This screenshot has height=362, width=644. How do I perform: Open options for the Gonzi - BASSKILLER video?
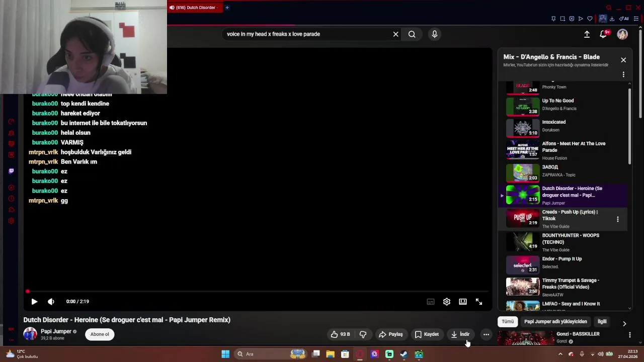(x=629, y=335)
